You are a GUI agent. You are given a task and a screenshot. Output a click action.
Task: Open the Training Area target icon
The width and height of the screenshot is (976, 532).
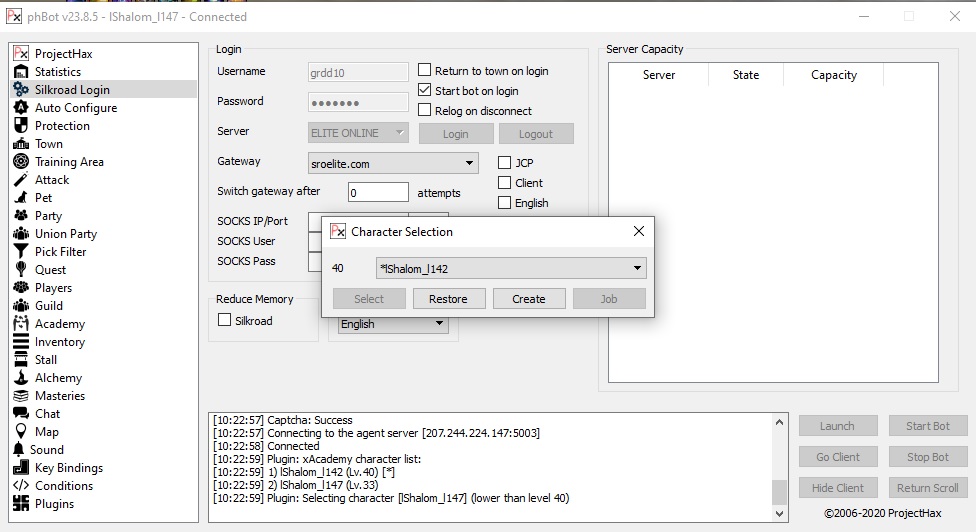pos(21,162)
